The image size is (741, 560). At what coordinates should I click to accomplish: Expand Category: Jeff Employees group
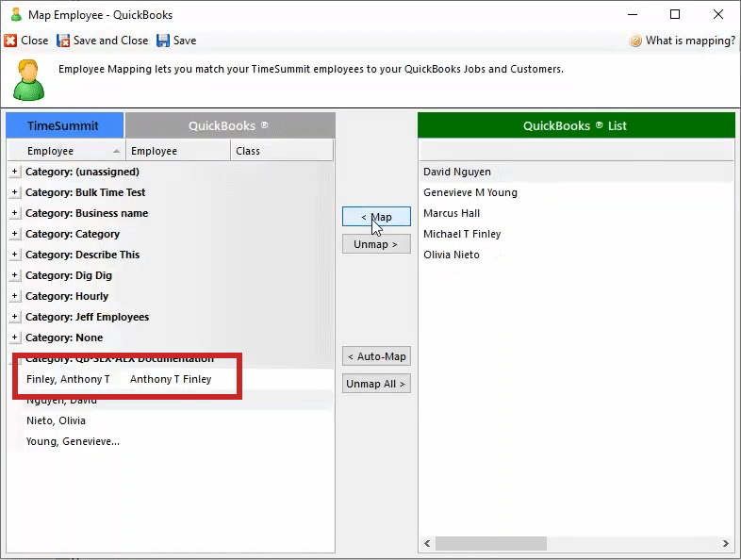click(x=15, y=317)
